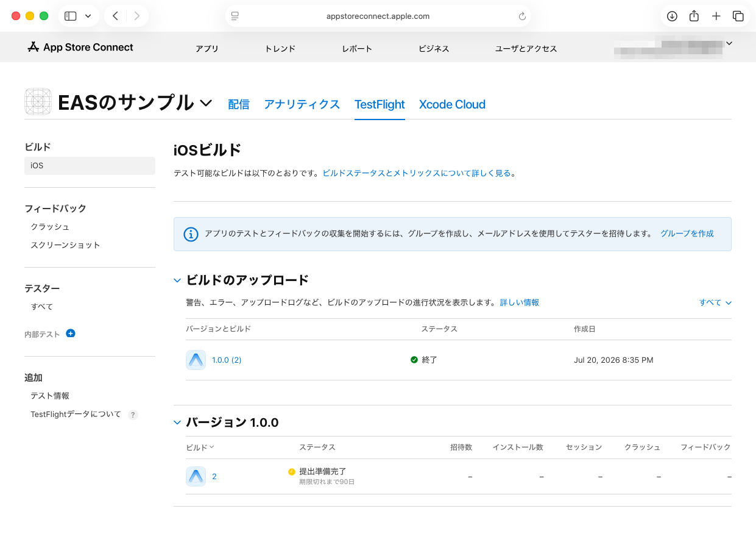Expand the EASのサンプル app switcher chevron

(206, 102)
